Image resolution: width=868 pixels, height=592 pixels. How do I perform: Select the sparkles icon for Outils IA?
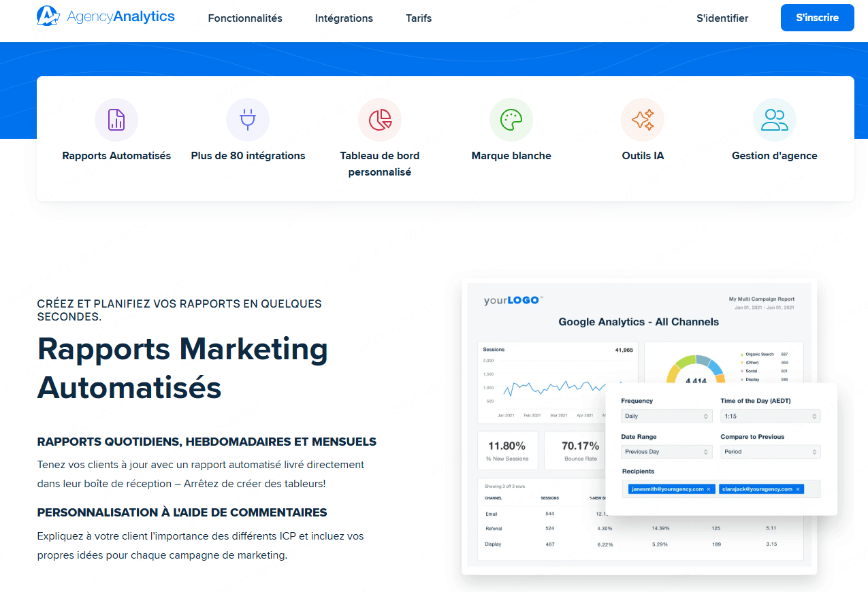(643, 120)
